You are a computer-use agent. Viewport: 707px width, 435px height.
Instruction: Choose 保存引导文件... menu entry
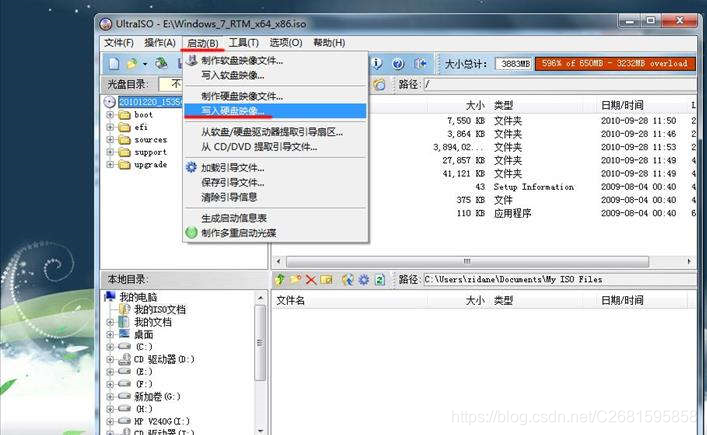(x=275, y=182)
